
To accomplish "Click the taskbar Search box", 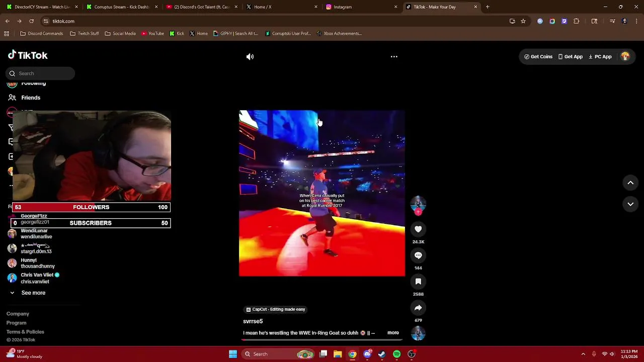I will tap(277, 354).
